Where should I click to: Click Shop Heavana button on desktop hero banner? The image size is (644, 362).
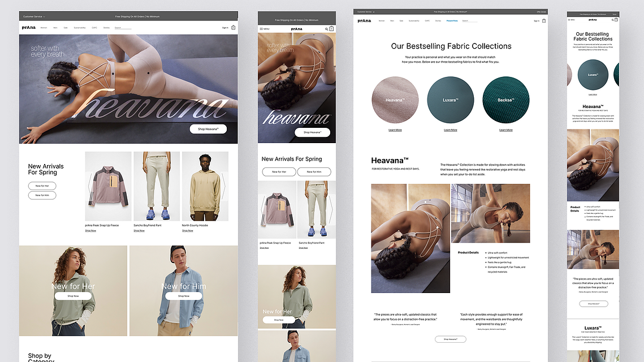pos(208,129)
